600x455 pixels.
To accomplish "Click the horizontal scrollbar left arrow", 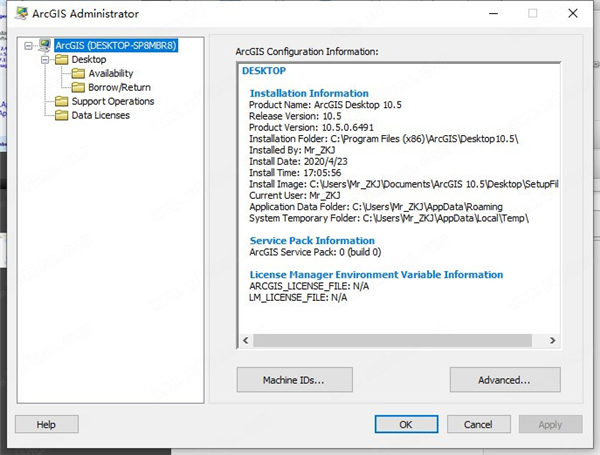I will click(x=246, y=340).
